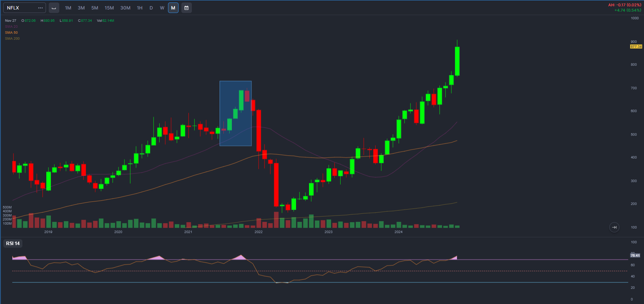Image resolution: width=644 pixels, height=304 pixels.
Task: Click the 2020 label on time axis
Action: coord(118,232)
